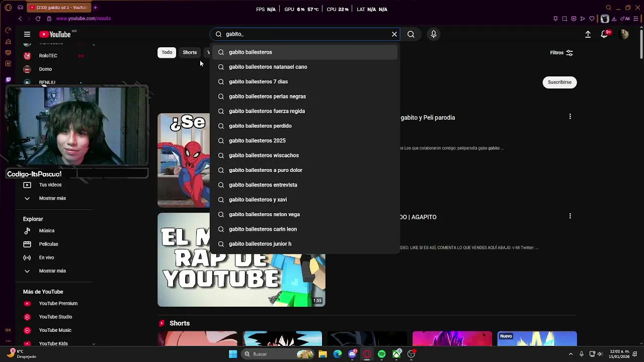Open the Spider-Man video thumbnail

(184, 160)
